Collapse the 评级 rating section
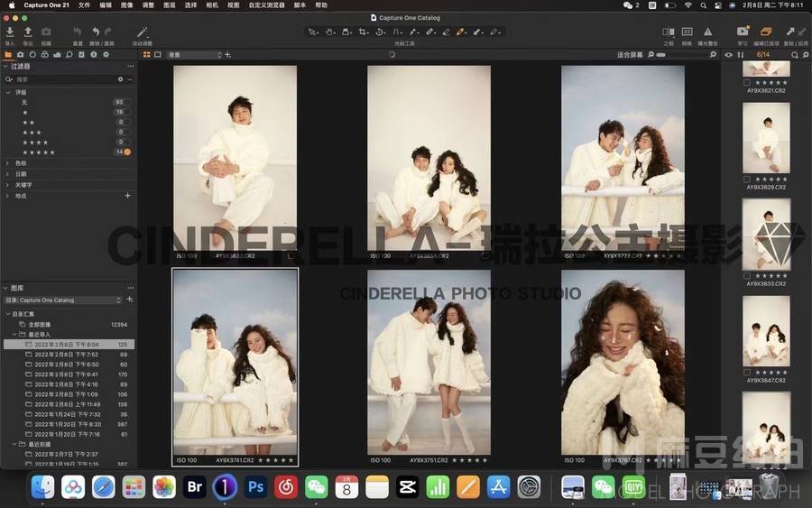Viewport: 812px width, 508px height. pyautogui.click(x=8, y=92)
